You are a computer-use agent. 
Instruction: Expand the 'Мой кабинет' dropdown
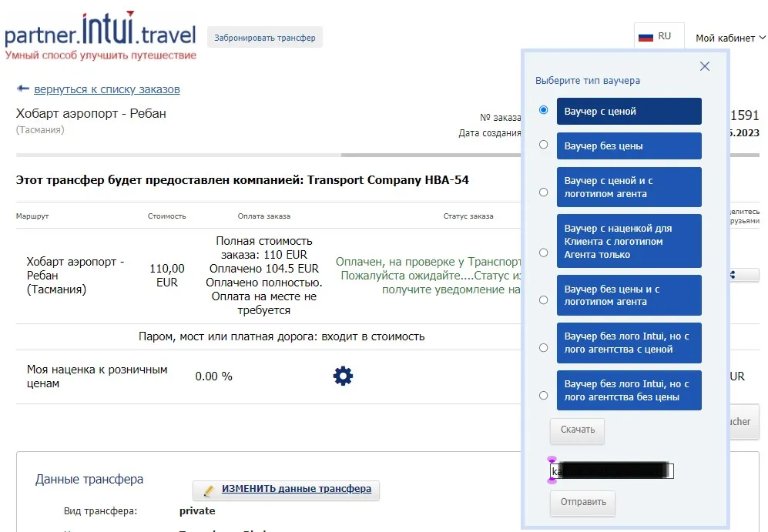tap(730, 37)
